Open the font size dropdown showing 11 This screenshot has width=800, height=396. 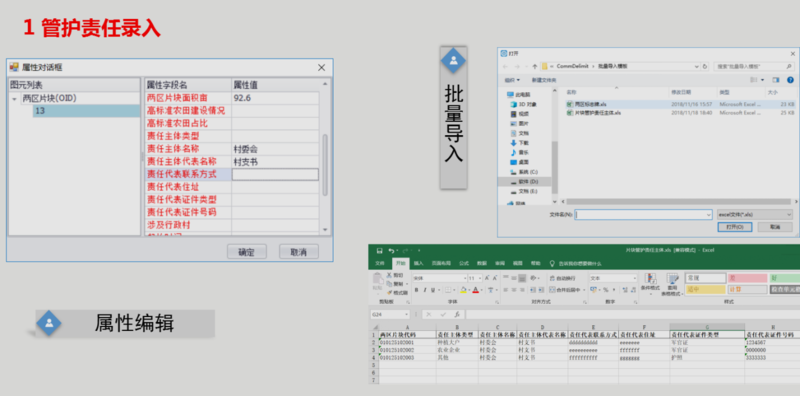click(x=480, y=278)
